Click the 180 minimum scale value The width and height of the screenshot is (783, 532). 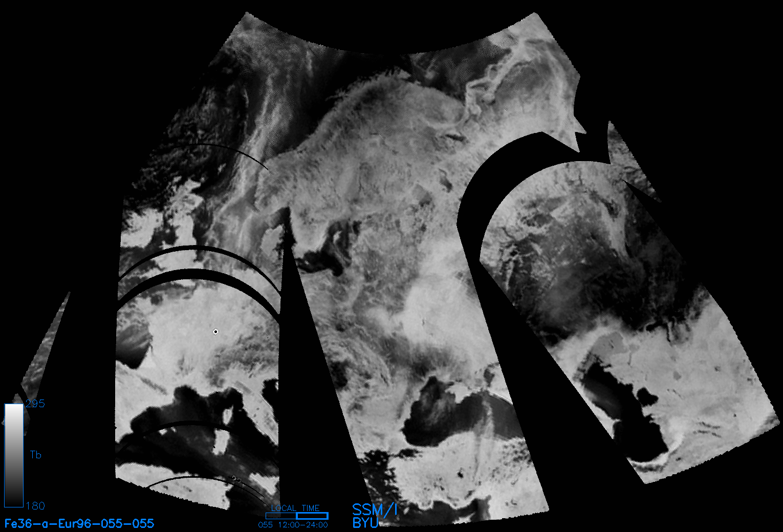[35, 506]
